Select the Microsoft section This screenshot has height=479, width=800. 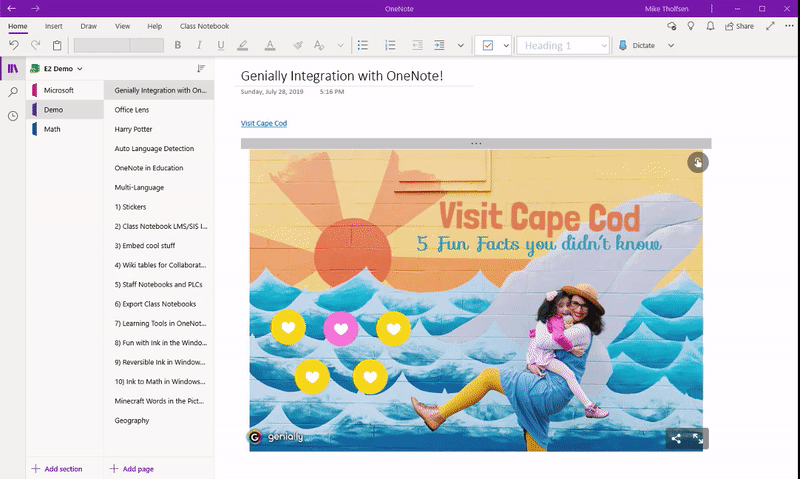click(x=65, y=90)
